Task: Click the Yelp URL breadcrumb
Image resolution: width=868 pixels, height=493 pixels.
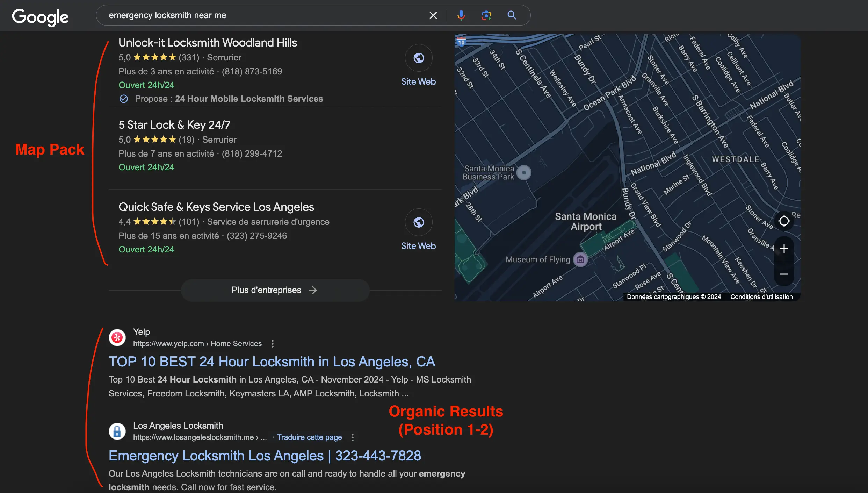Action: point(197,344)
